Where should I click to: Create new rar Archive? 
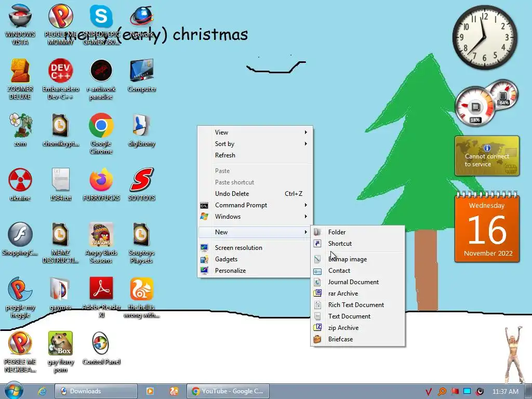tap(357, 294)
